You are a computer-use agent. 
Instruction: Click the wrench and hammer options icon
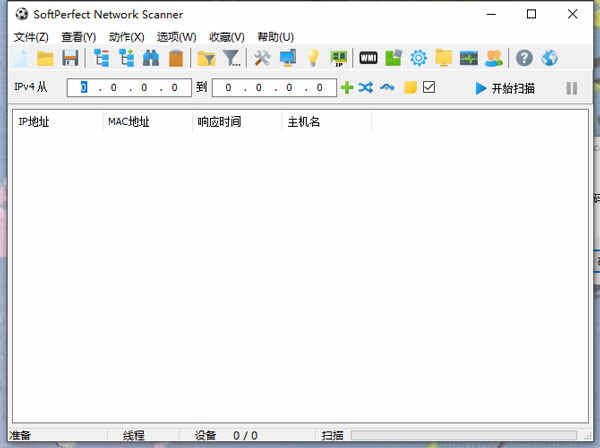point(262,59)
